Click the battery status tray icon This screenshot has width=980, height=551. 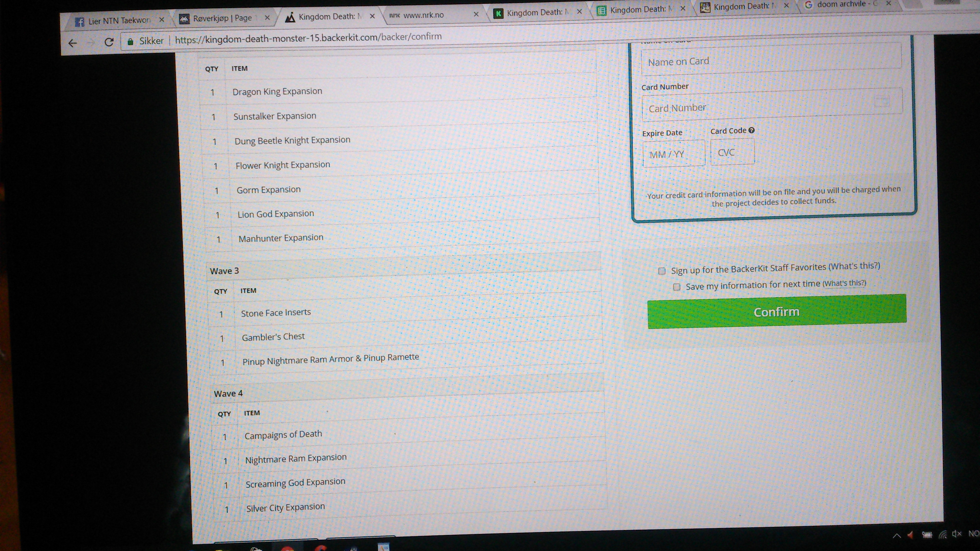click(x=927, y=535)
